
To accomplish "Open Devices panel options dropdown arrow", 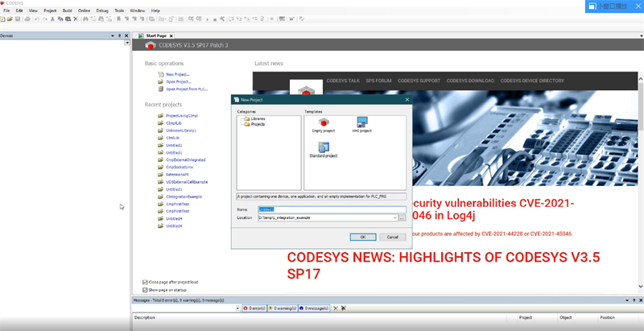I will (113, 35).
